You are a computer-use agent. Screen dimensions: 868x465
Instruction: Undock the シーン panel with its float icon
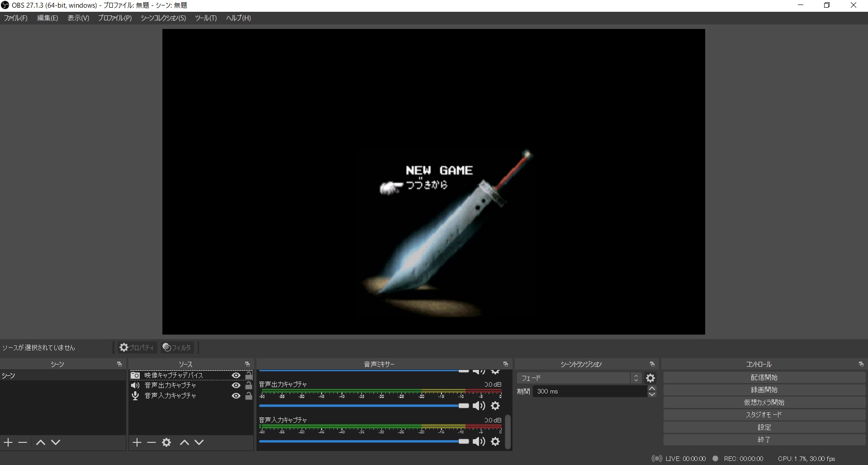tap(119, 364)
